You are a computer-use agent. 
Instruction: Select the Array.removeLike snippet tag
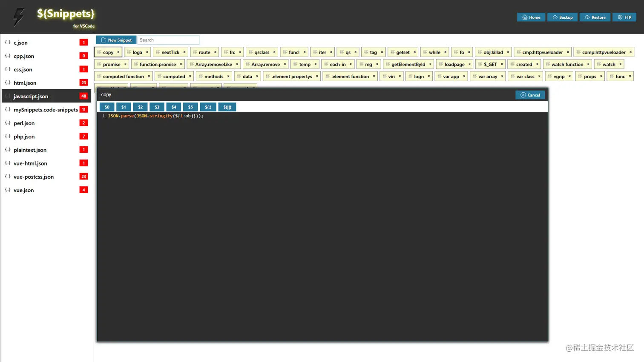214,64
